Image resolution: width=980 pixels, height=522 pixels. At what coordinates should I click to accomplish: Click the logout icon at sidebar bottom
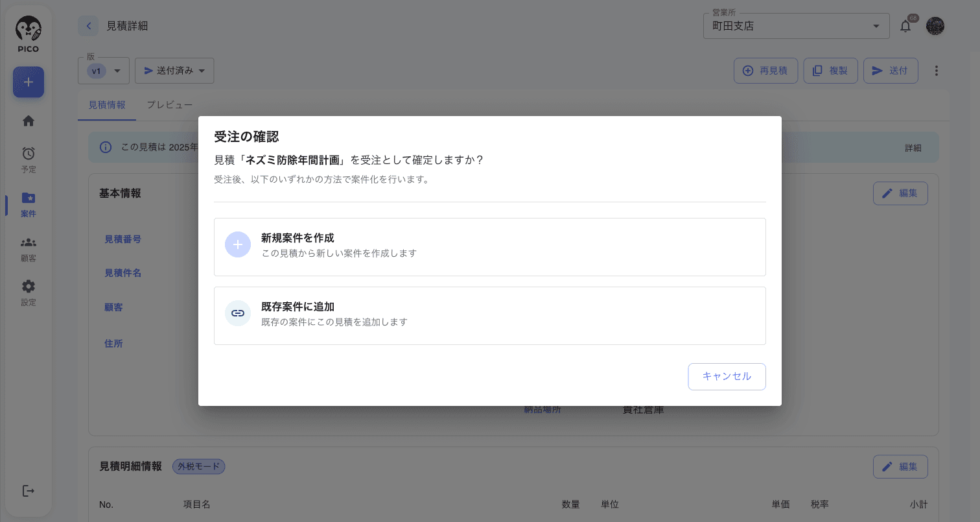click(x=29, y=491)
